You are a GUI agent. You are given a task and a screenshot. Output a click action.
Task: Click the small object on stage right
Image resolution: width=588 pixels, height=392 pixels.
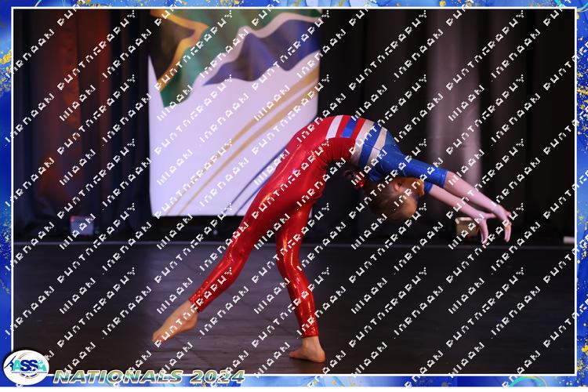466,226
